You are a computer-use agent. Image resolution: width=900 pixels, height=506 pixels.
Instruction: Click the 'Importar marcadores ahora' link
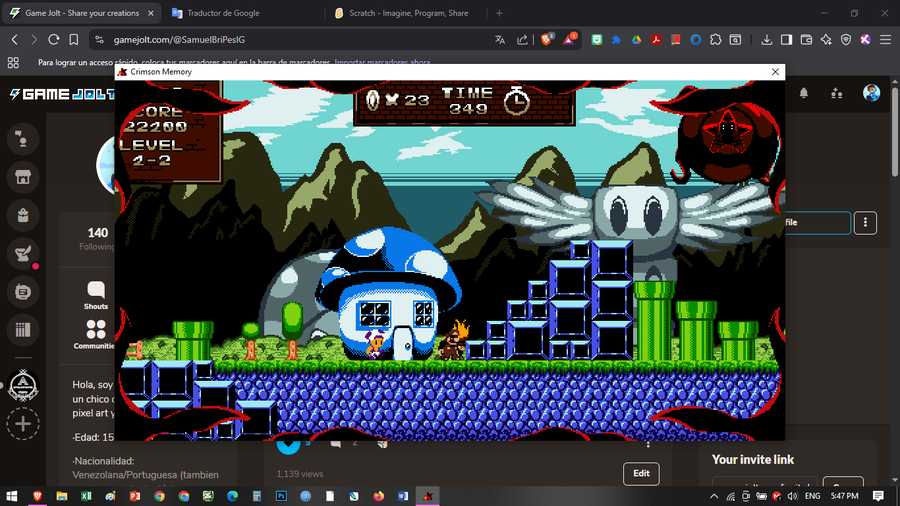coord(382,62)
